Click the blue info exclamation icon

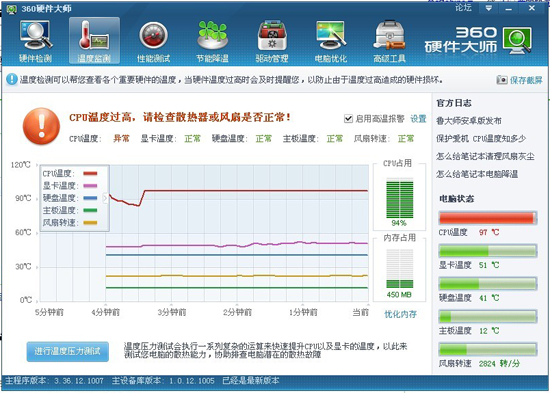(x=12, y=79)
